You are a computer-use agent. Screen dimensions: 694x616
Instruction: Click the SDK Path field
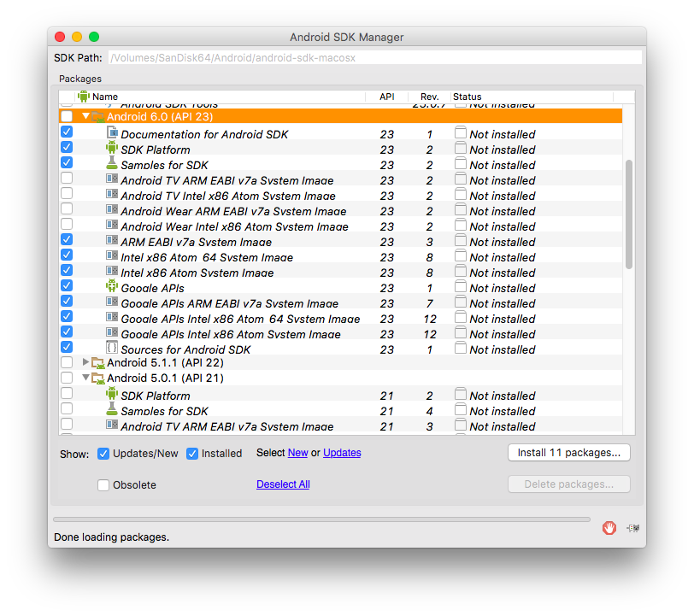point(375,57)
